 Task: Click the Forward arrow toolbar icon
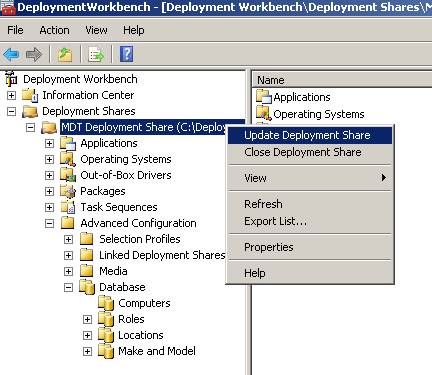[34, 54]
